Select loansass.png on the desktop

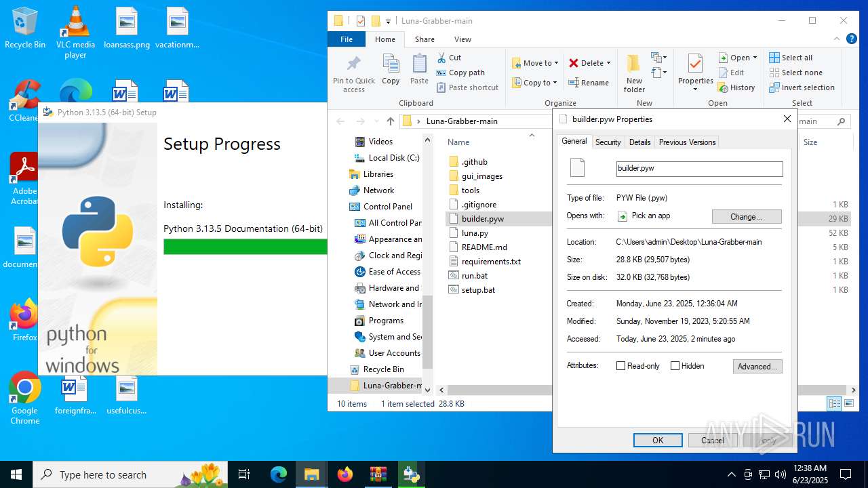[x=127, y=28]
